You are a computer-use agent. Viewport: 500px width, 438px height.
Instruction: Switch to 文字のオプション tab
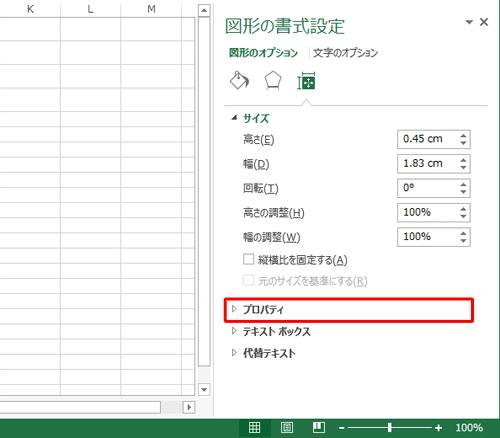pos(345,53)
